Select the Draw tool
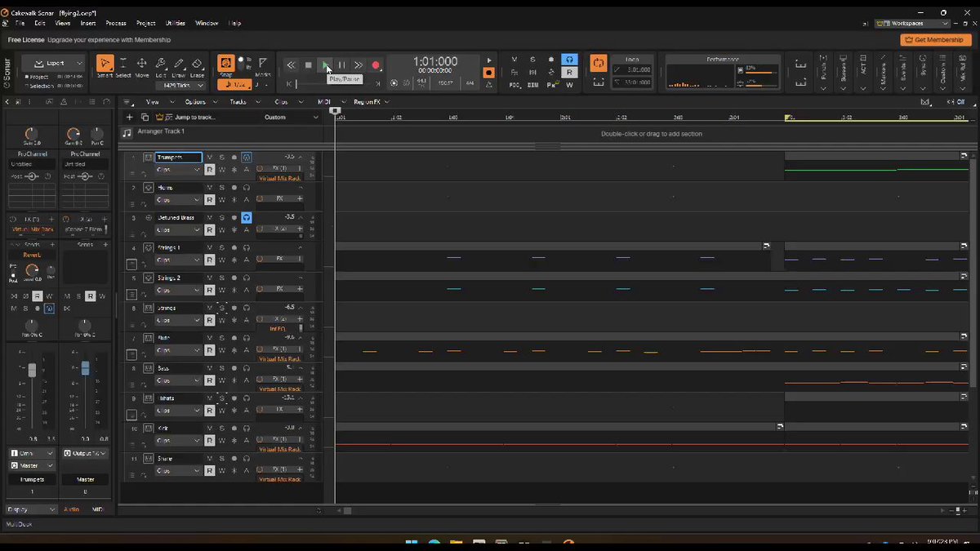 coord(179,66)
